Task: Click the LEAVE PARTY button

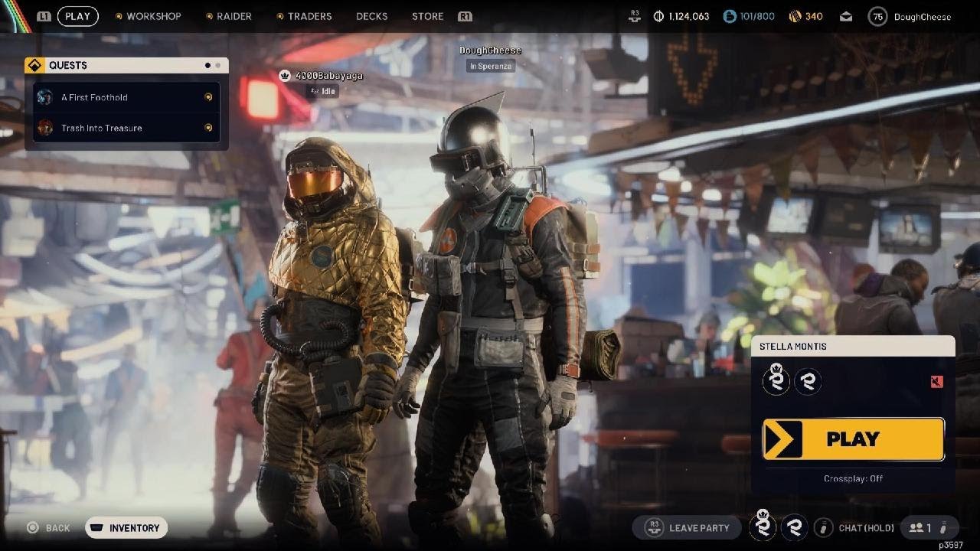Action: 687,527
